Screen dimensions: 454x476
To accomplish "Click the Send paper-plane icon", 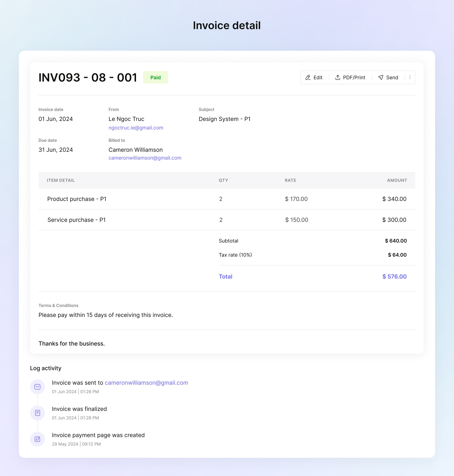I will 381,77.
